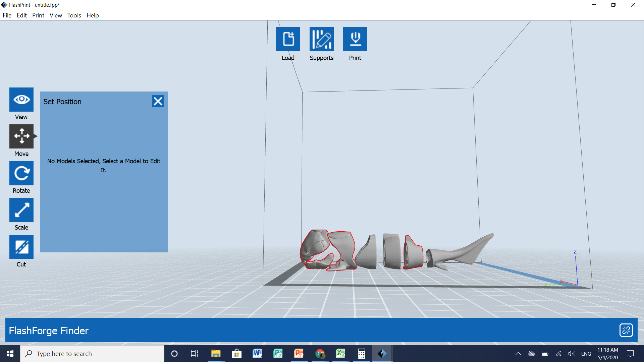Image resolution: width=644 pixels, height=362 pixels.
Task: Click the Print icon button
Action: pyautogui.click(x=355, y=39)
